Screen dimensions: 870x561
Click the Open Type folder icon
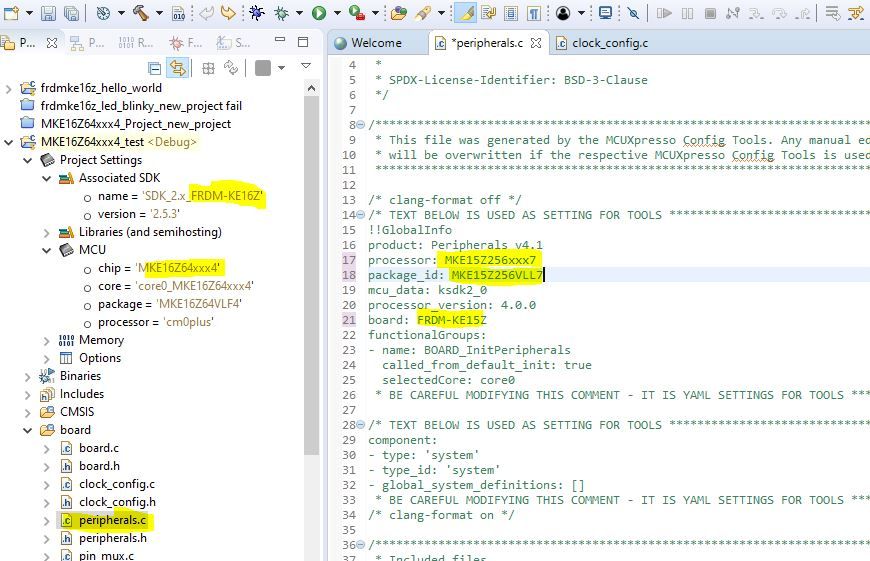click(x=398, y=13)
